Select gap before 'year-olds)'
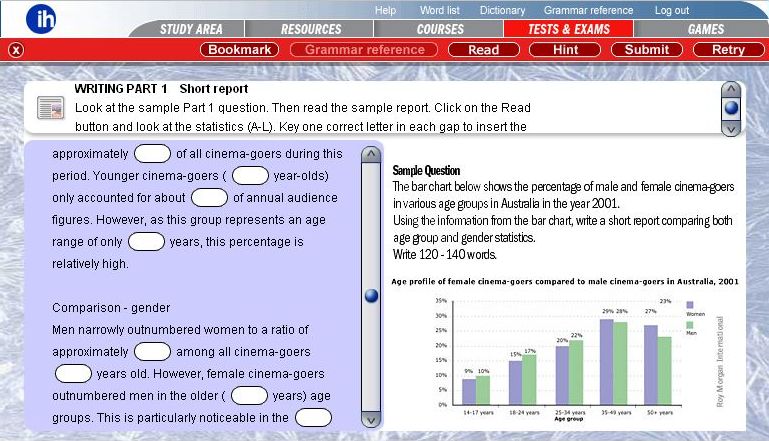769x441 pixels. (250, 176)
